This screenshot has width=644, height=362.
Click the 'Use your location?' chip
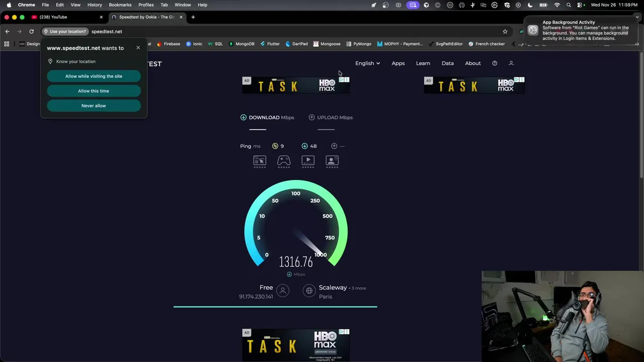(64, 31)
